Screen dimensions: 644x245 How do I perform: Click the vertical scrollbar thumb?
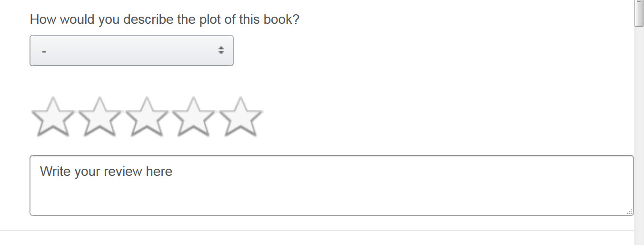(639, 14)
